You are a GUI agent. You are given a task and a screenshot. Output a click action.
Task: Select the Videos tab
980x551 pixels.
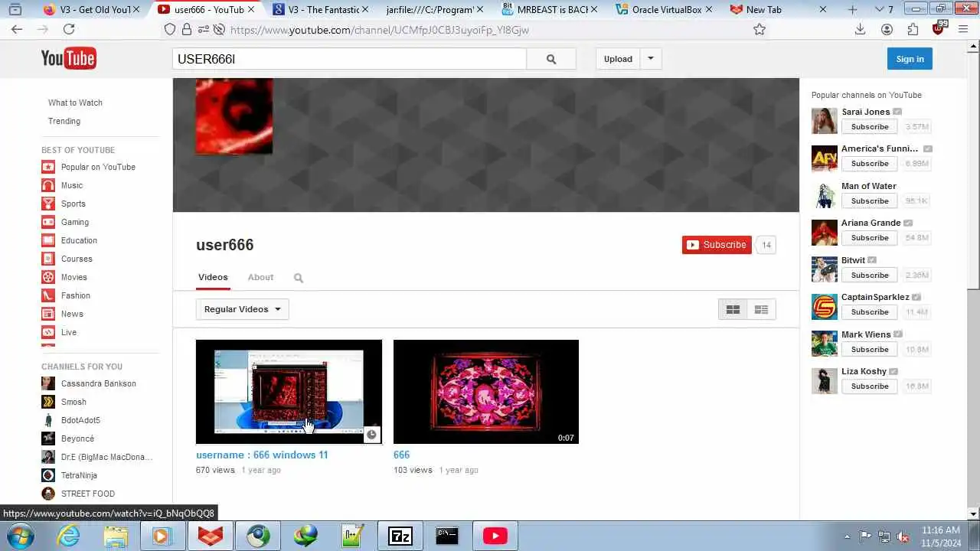pyautogui.click(x=213, y=277)
